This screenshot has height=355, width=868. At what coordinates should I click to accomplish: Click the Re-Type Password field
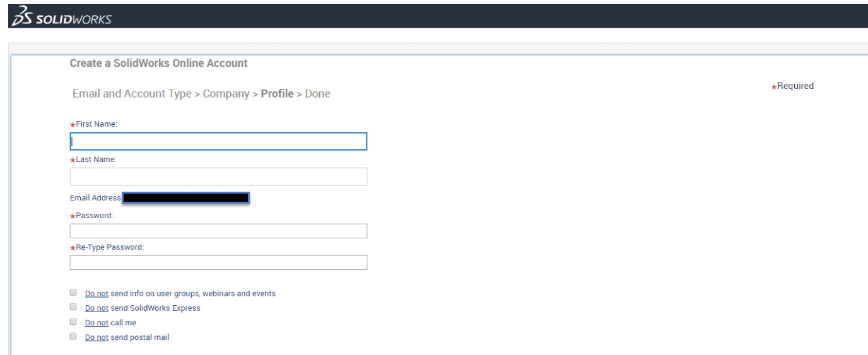click(x=218, y=262)
